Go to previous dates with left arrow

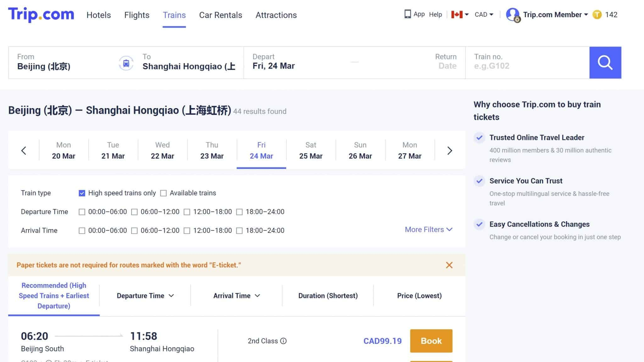point(24,151)
